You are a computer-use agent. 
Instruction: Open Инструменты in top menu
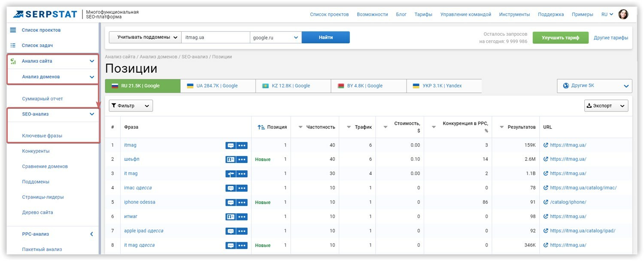514,15
